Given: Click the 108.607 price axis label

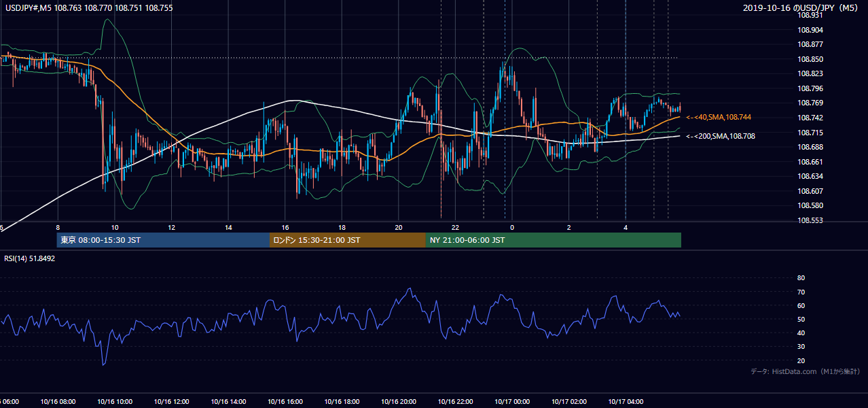Looking at the screenshot, I should tap(811, 191).
